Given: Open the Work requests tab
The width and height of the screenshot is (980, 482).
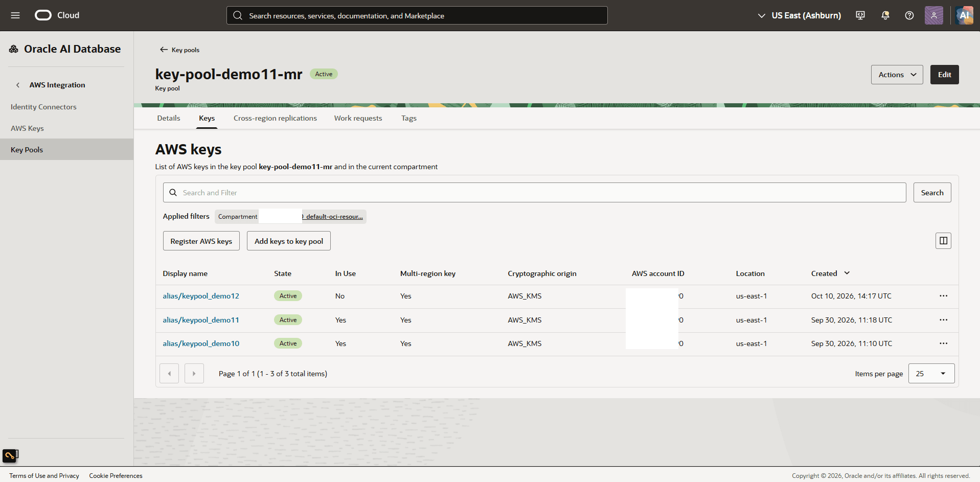Looking at the screenshot, I should pyautogui.click(x=358, y=118).
